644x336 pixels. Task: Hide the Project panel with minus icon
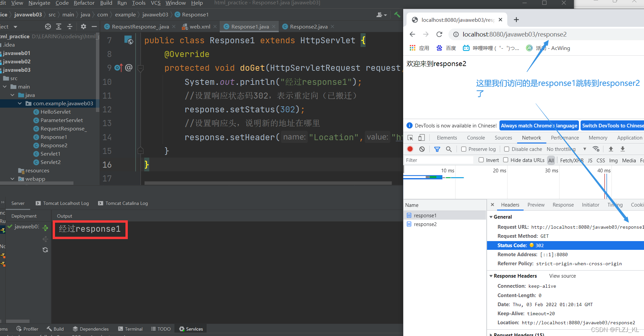(x=94, y=26)
